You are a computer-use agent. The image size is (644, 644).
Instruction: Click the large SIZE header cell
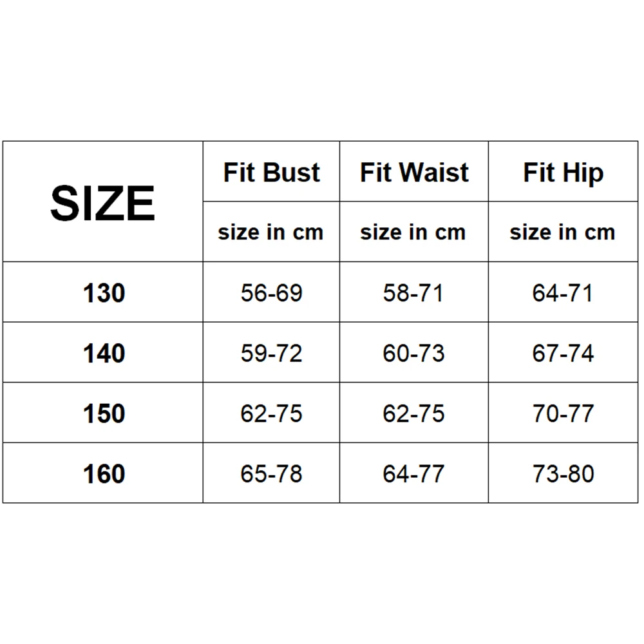coord(103,203)
